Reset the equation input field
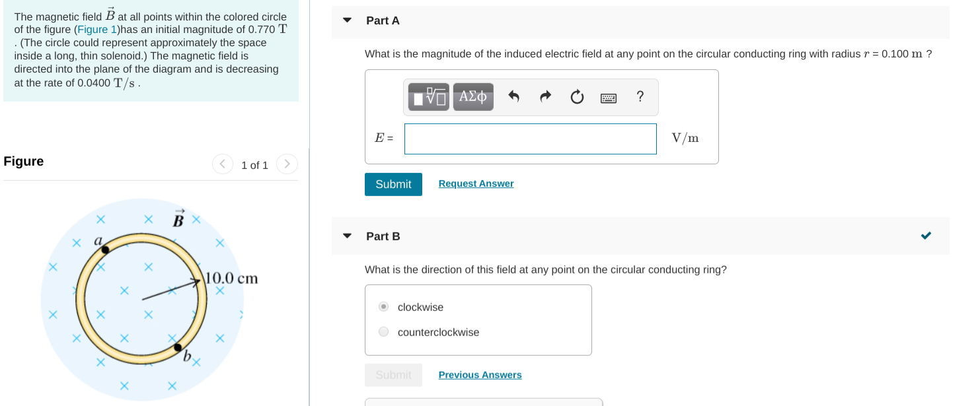This screenshot has width=980, height=406. coord(576,96)
